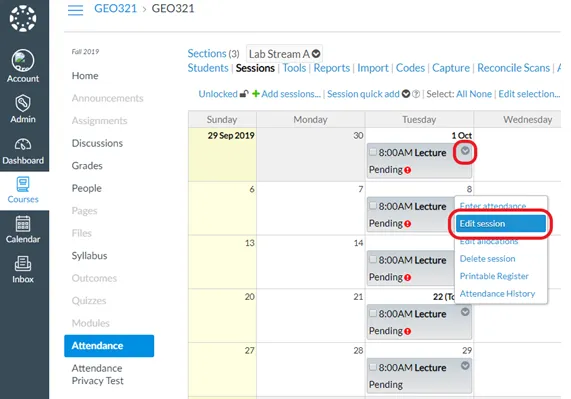The width and height of the screenshot is (571, 399).
Task: Open the Admin shield icon
Action: [x=23, y=103]
